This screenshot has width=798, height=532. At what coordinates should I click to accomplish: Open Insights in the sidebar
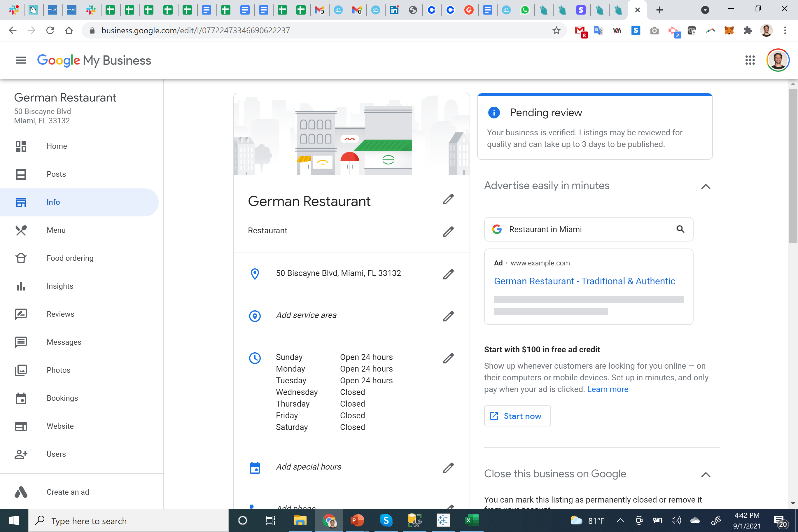point(79,286)
